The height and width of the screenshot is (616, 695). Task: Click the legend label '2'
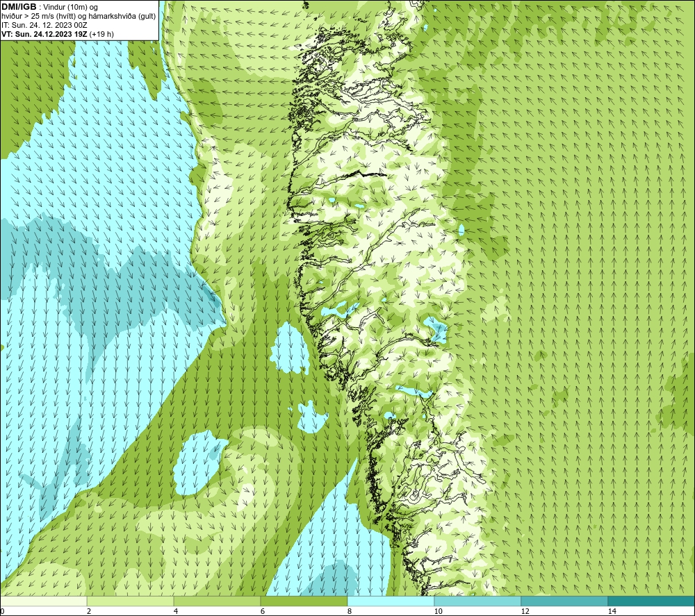coord(89,611)
